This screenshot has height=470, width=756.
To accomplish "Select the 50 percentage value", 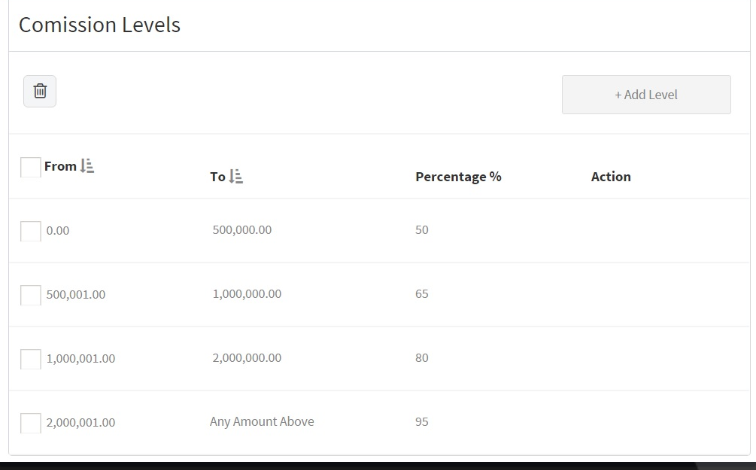I will click(x=422, y=230).
